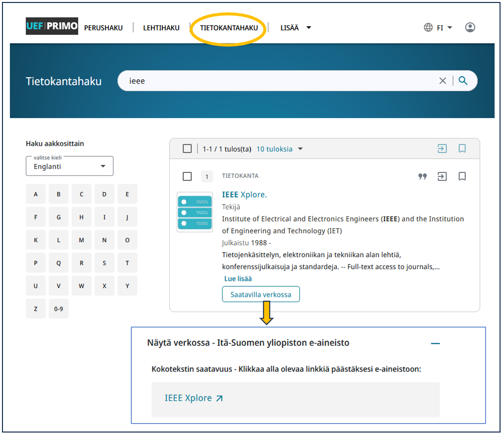The width and height of the screenshot is (504, 435).
Task: Browse databases starting with M
Action: [81, 240]
